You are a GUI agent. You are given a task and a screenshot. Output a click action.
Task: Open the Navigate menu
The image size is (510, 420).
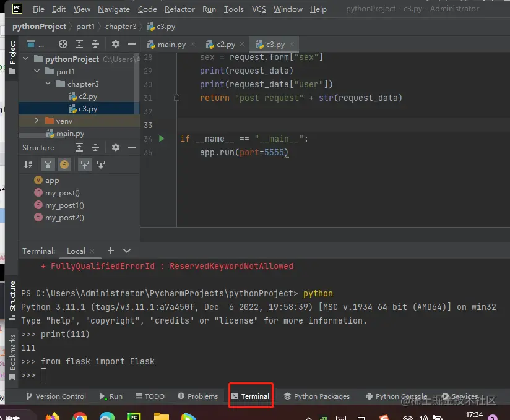pyautogui.click(x=114, y=9)
